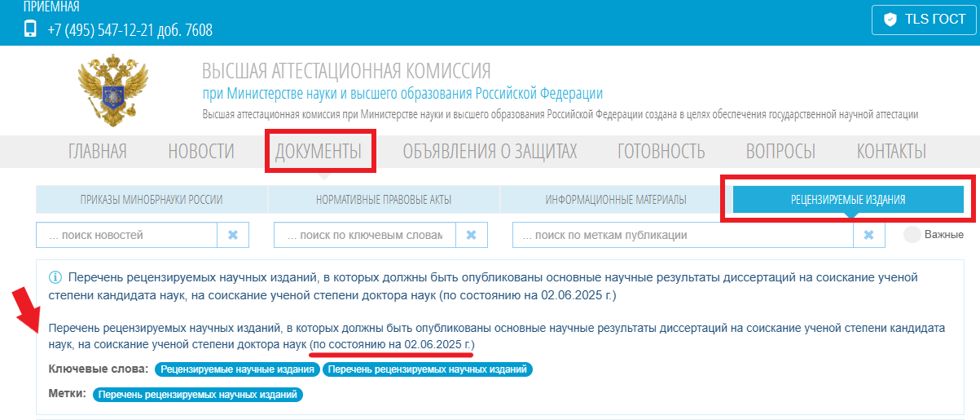This screenshot has width=980, height=420.
Task: Open the ВОПРОСЫ page
Action: pos(780,151)
